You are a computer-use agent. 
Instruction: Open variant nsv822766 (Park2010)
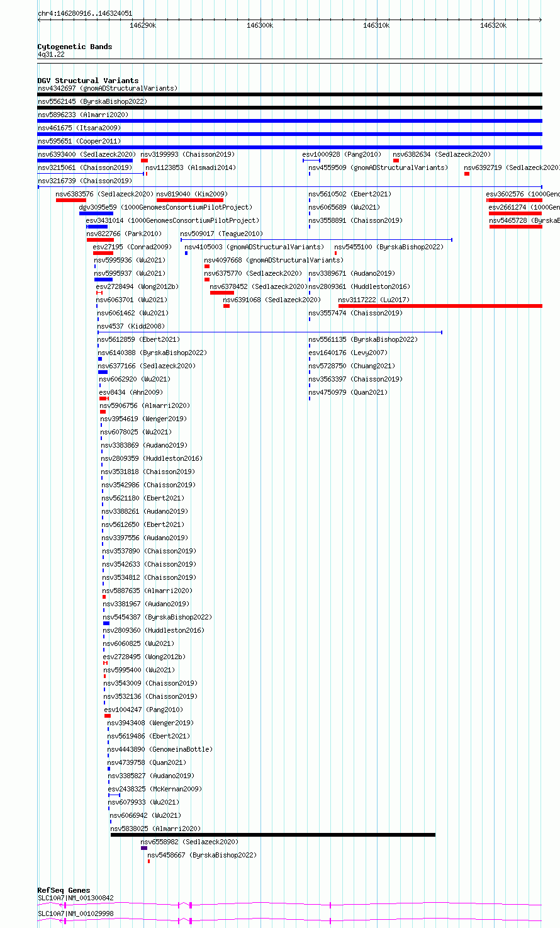[124, 234]
